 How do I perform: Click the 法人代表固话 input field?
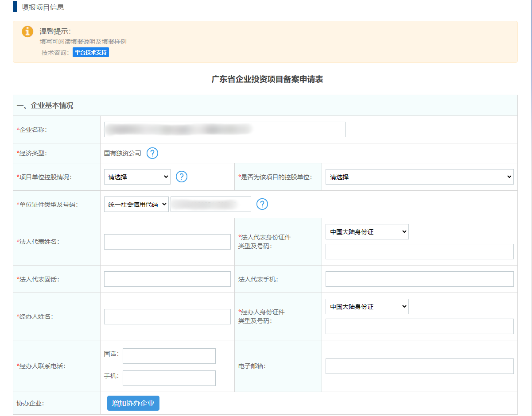(167, 279)
